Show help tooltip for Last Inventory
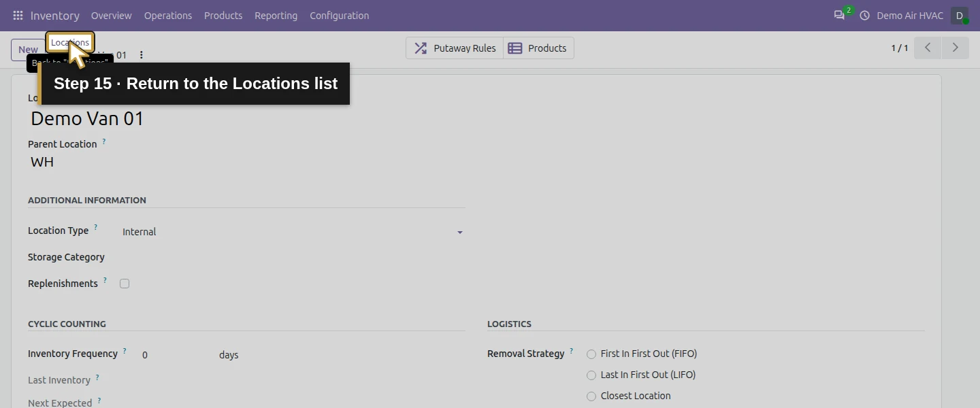980x408 pixels. (97, 377)
